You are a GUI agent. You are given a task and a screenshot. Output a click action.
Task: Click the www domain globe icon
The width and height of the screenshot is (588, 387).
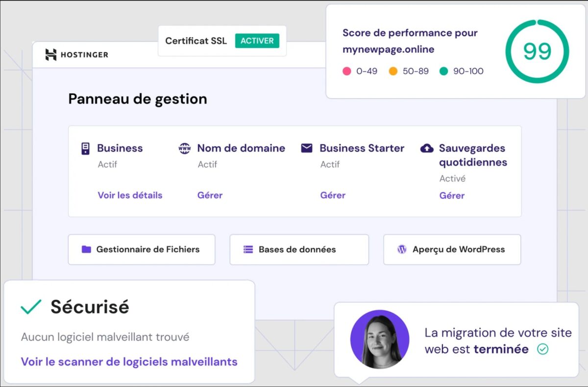184,148
